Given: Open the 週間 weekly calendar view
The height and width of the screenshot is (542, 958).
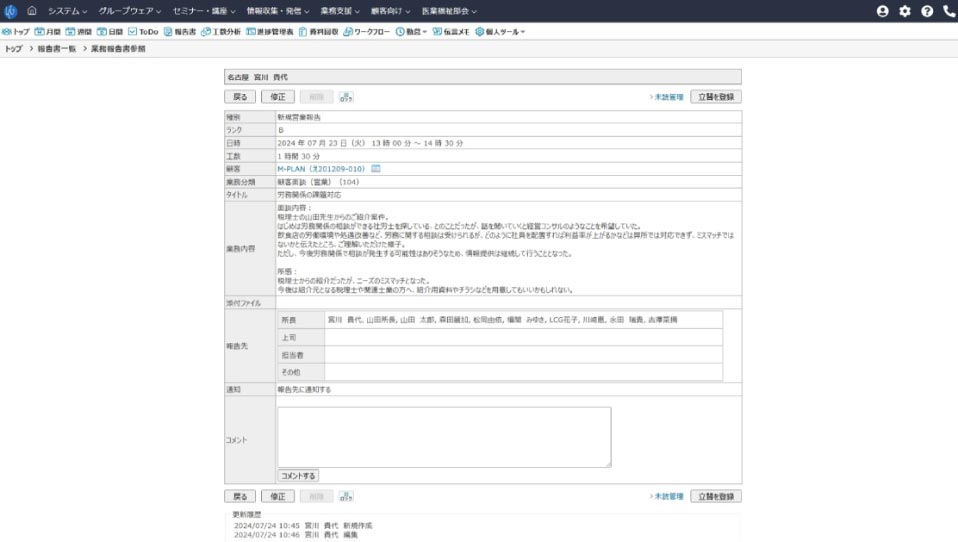Looking at the screenshot, I should point(79,32).
